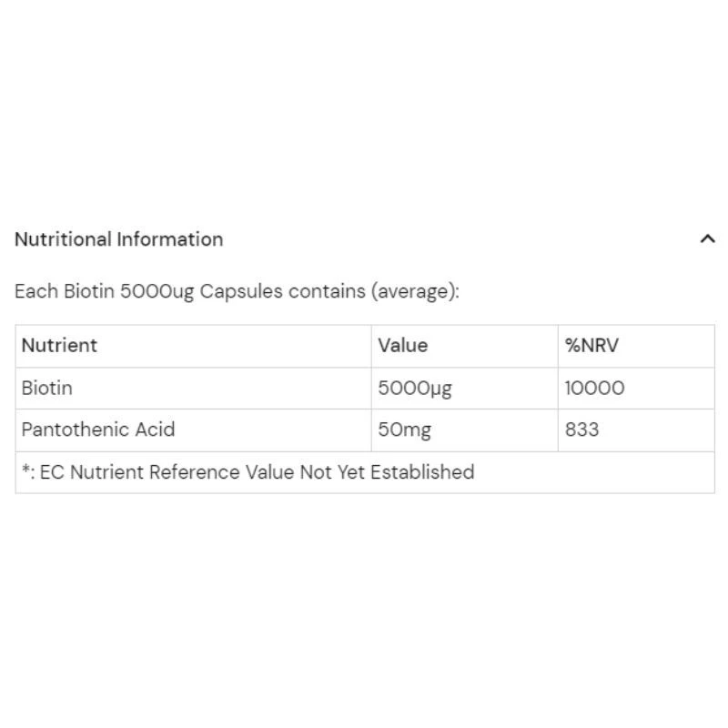
Task: Click the Nutritional Information section heading
Action: pos(119,239)
